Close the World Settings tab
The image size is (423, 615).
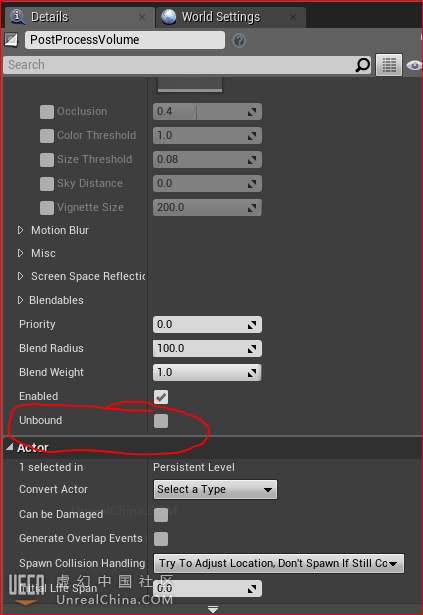coord(293,17)
